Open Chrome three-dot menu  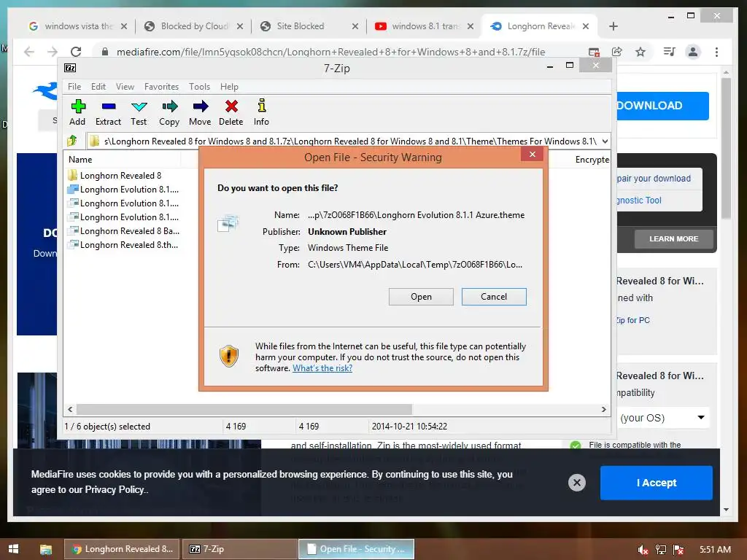[716, 52]
